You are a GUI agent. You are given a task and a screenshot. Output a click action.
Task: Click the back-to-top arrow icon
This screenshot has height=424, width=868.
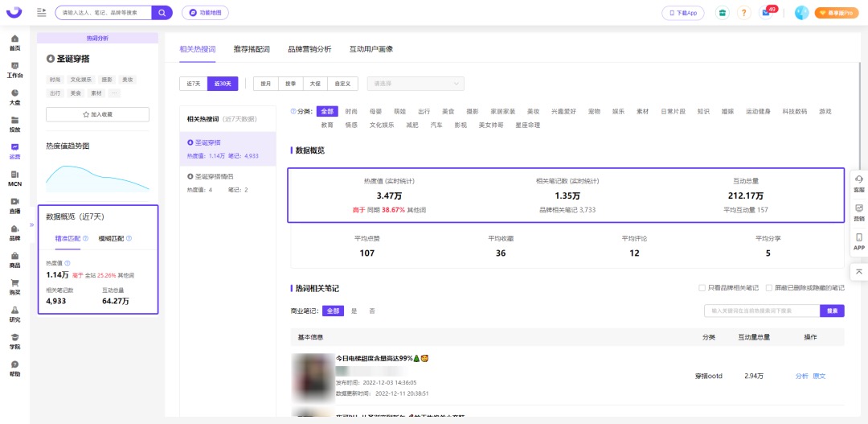[x=858, y=271]
